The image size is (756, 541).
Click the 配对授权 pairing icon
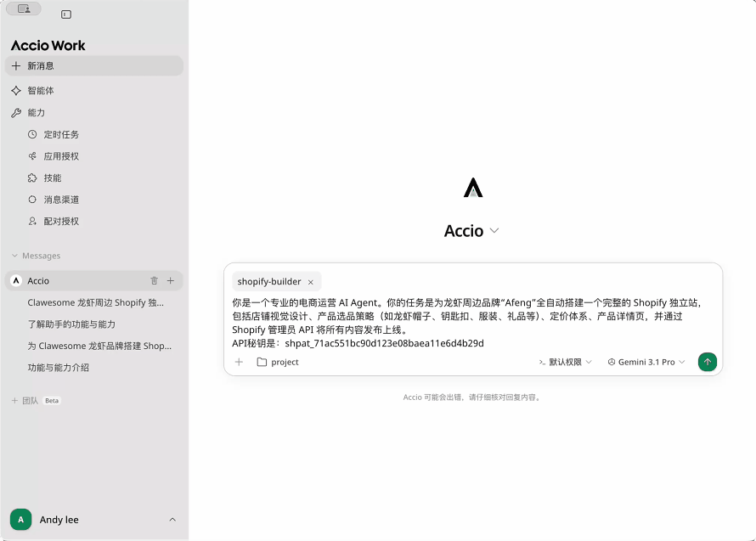pyautogui.click(x=31, y=222)
